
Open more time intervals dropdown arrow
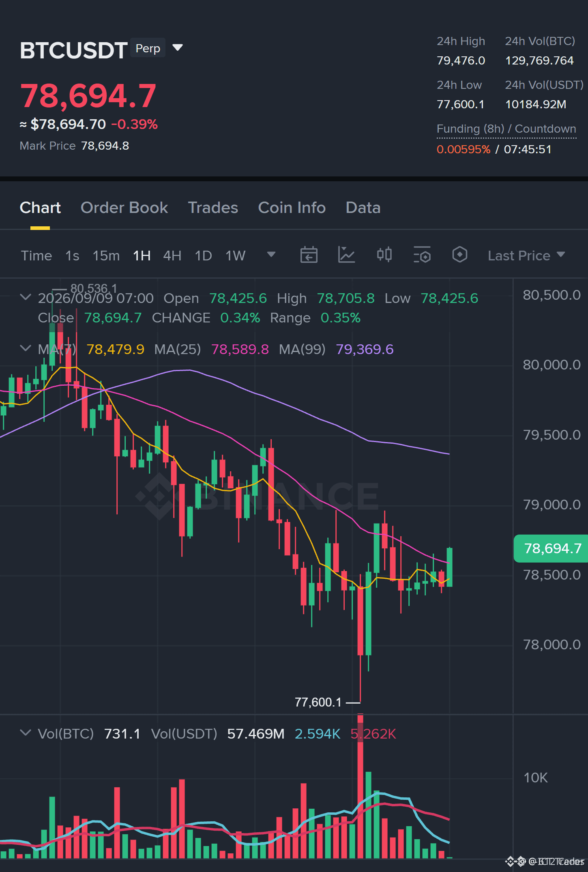(271, 255)
